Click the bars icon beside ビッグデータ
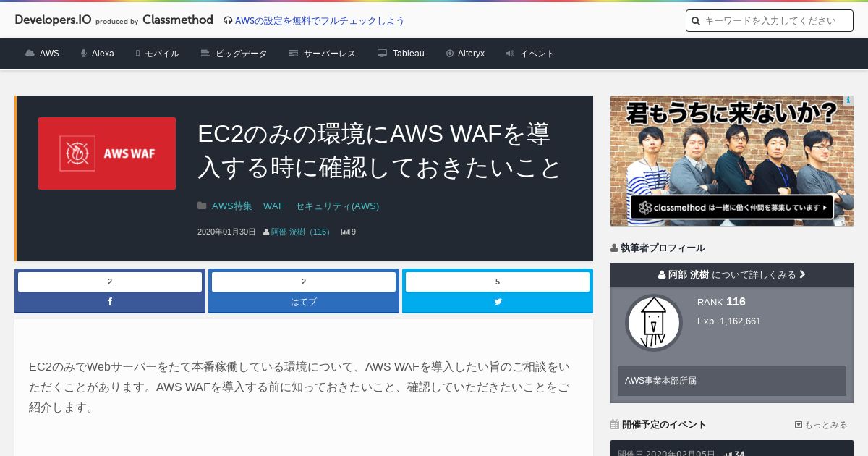The width and height of the screenshot is (868, 456). (205, 54)
